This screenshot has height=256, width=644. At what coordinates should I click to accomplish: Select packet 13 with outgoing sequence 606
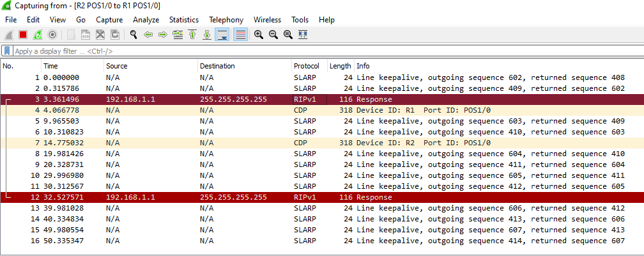[322, 208]
